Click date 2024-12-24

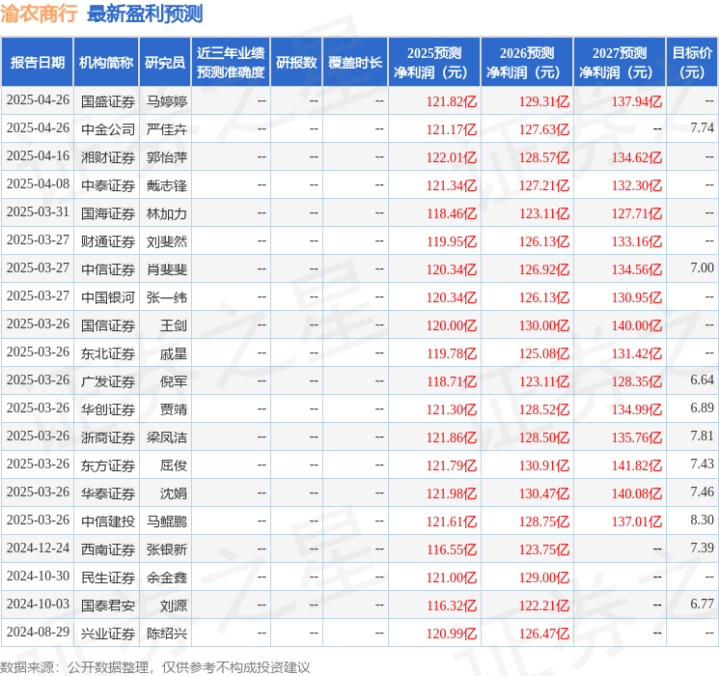pyautogui.click(x=38, y=548)
